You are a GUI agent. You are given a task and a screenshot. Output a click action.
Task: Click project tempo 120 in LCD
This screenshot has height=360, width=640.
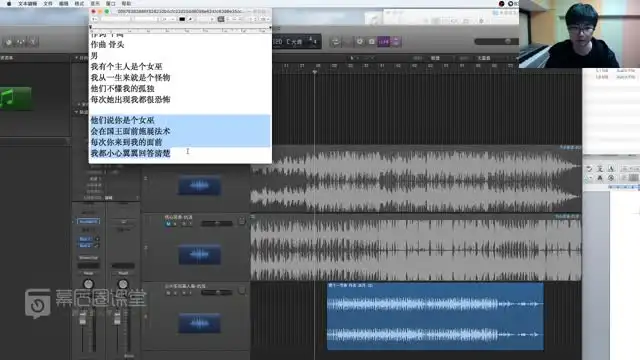[x=278, y=42]
